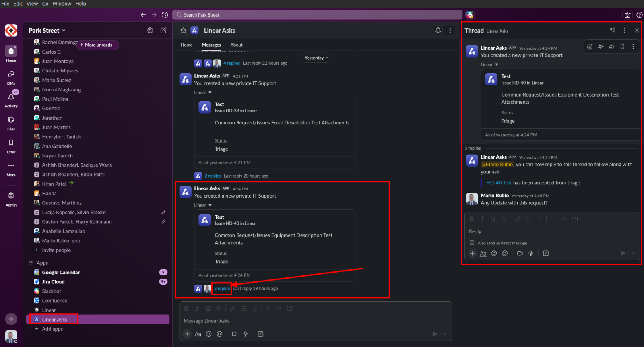Image resolution: width=644 pixels, height=347 pixels.
Task: Mention someone in the thread reply box
Action: 505,253
